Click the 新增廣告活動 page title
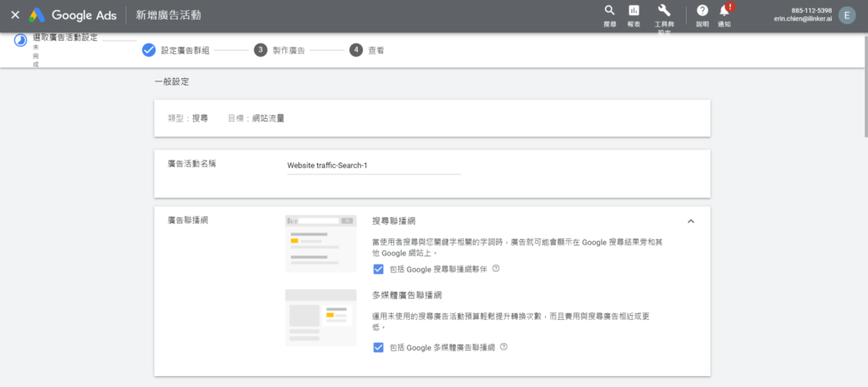The width and height of the screenshot is (868, 387). [169, 15]
